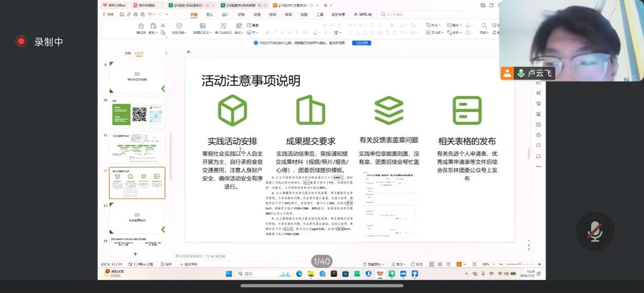Viewport: 644px width, 293px height.
Task: Click the scissors Cut icon in ribbon
Action: [x=163, y=25]
